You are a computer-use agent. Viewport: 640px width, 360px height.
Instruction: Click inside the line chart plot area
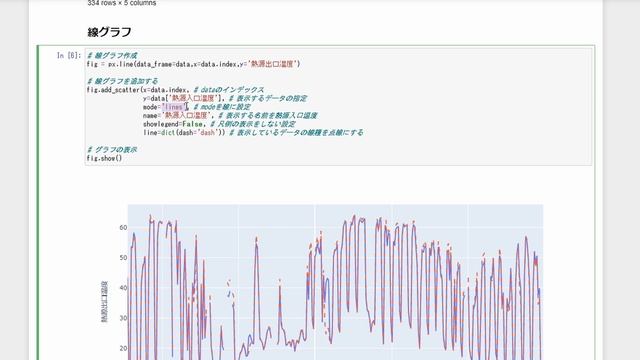[x=336, y=282]
